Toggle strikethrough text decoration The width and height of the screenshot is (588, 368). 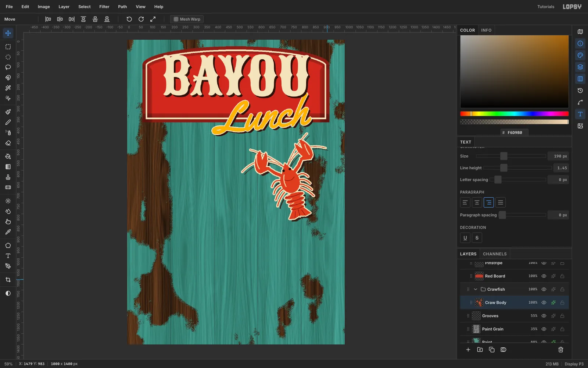(x=477, y=238)
